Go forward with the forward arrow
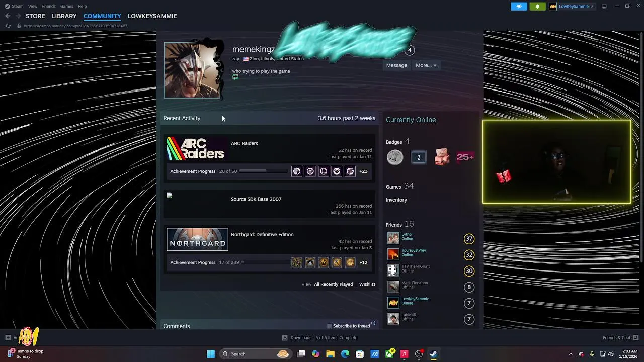This screenshot has width=644, height=362. tap(19, 16)
